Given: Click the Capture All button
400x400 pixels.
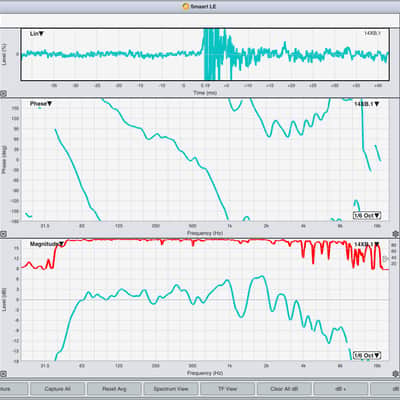Looking at the screenshot, I should [x=57, y=389].
